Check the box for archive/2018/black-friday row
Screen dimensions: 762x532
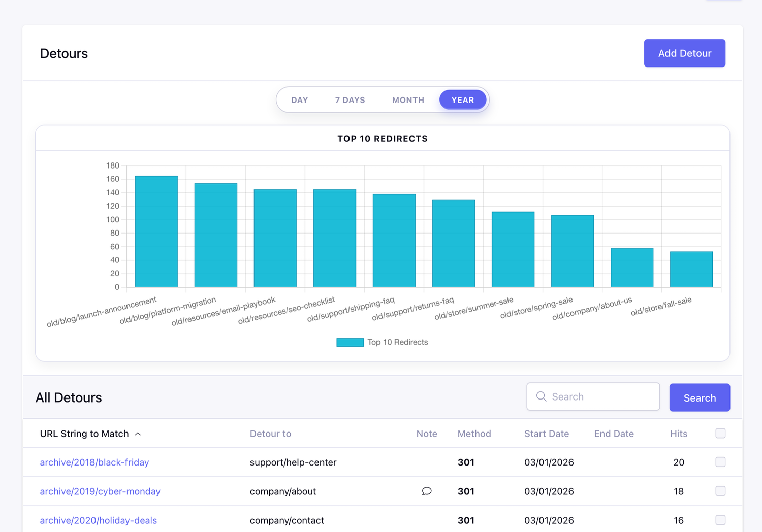click(x=720, y=462)
